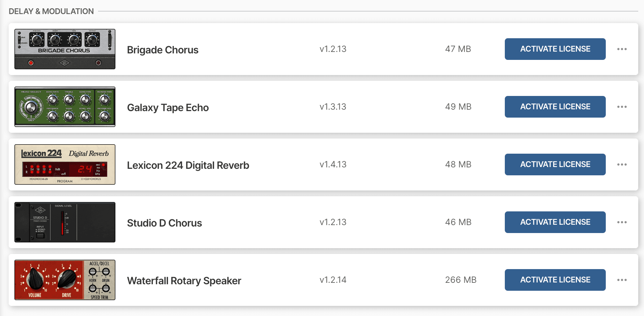The width and height of the screenshot is (644, 316).
Task: Open more options for Galaxy Tape Echo
Action: pos(622,107)
